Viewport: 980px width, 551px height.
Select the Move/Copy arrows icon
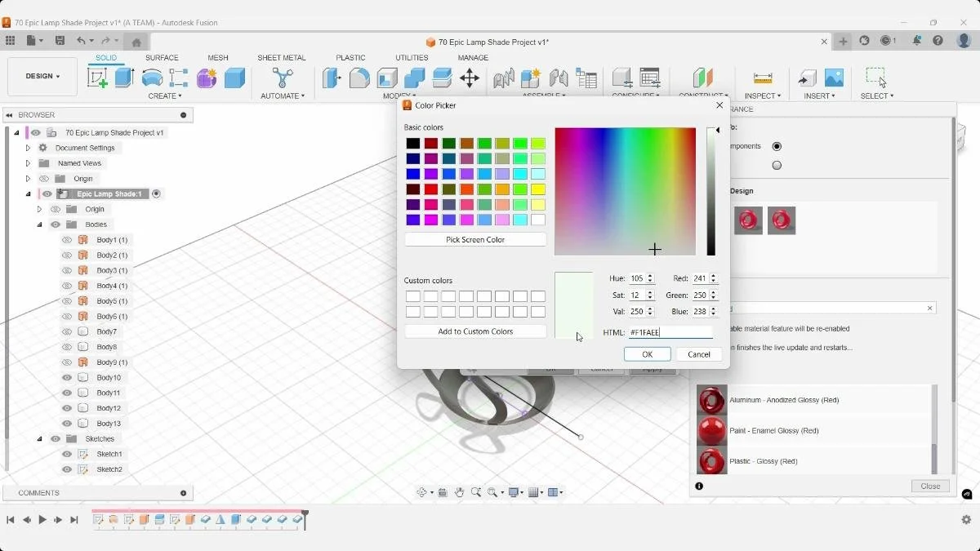pyautogui.click(x=470, y=78)
